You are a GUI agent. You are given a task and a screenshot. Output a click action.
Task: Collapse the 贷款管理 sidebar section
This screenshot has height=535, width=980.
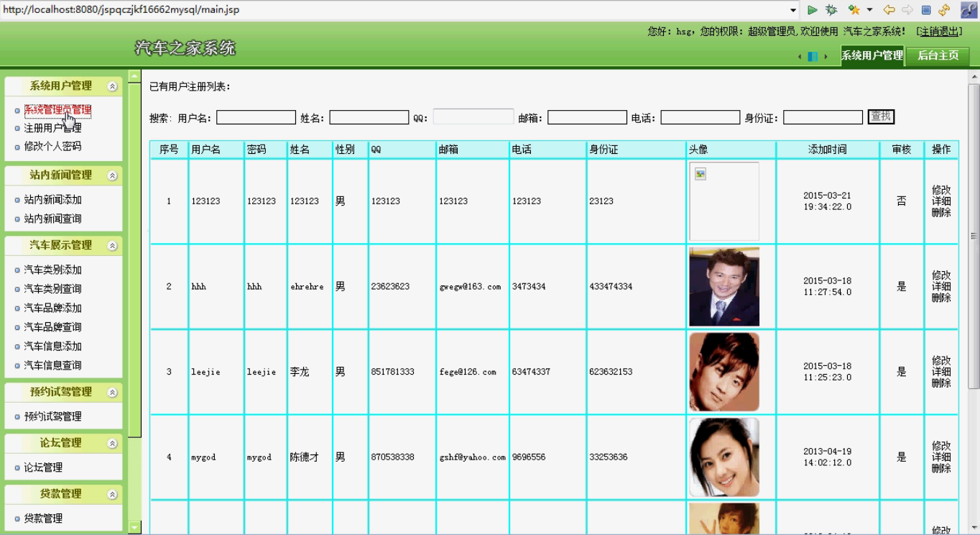point(112,495)
